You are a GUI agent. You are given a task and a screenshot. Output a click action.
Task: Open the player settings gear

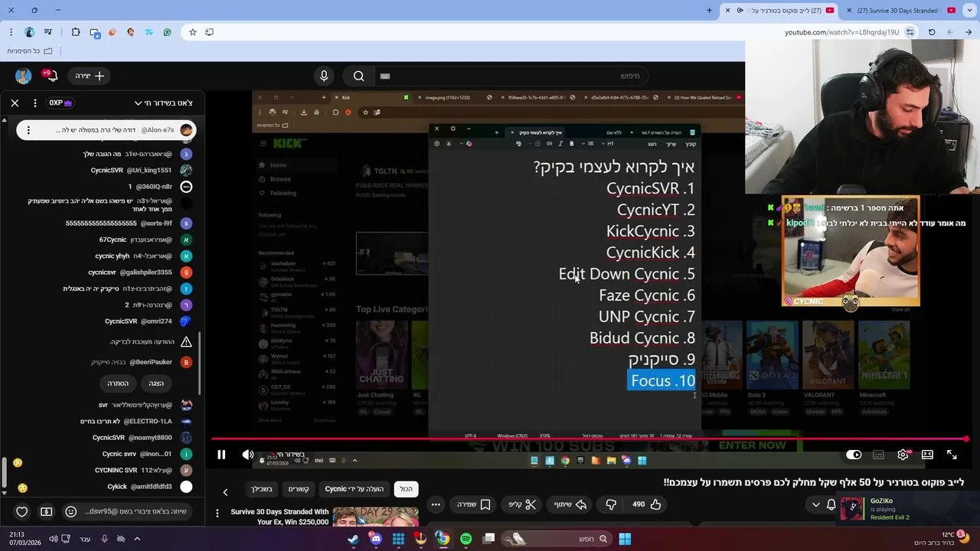click(903, 455)
